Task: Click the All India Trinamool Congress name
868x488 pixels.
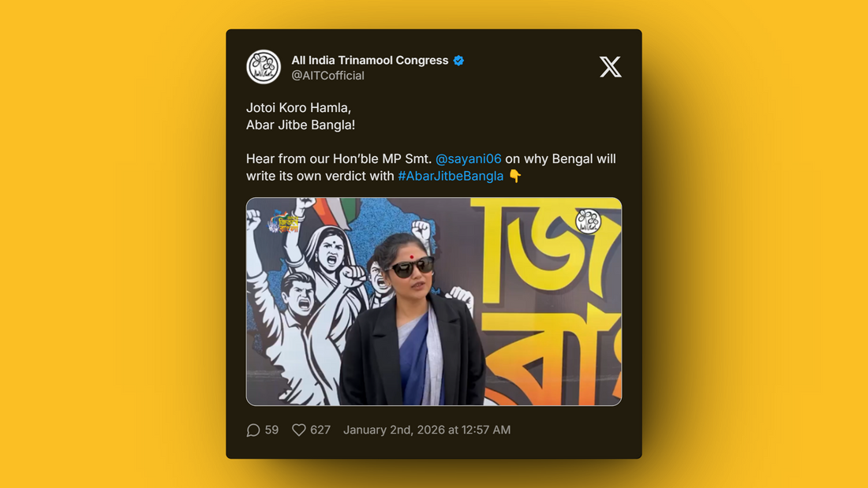Action: pyautogui.click(x=370, y=60)
